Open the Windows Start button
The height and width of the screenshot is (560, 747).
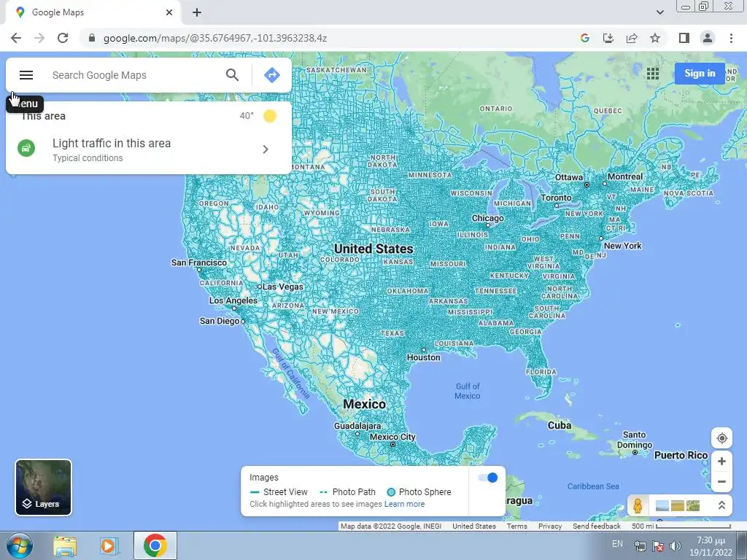click(19, 545)
